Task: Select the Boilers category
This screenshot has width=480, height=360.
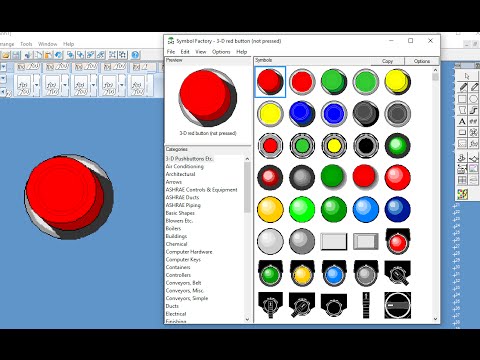Action: pyautogui.click(x=173, y=228)
